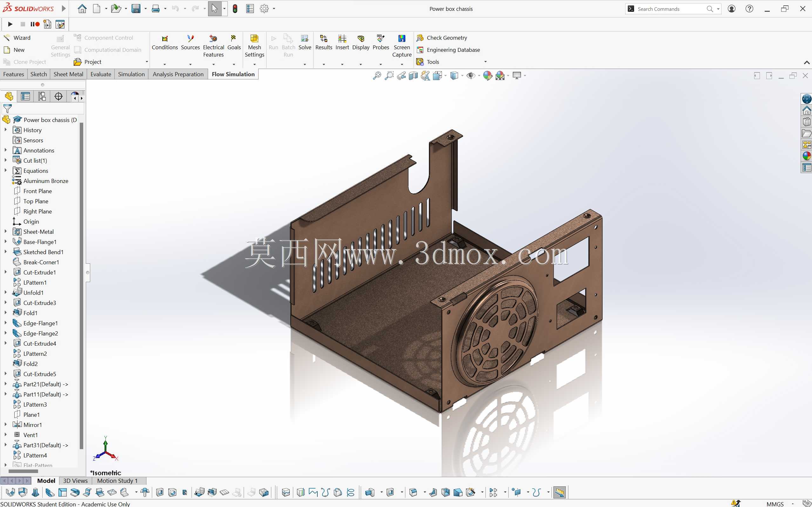The image size is (812, 507).
Task: Click the Project button
Action: tap(88, 62)
